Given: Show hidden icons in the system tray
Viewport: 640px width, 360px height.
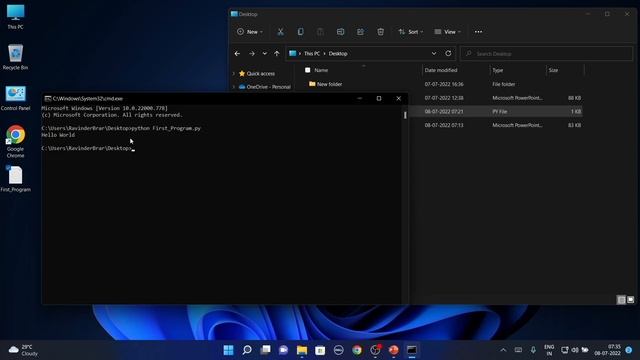Looking at the screenshot, I should pos(503,350).
